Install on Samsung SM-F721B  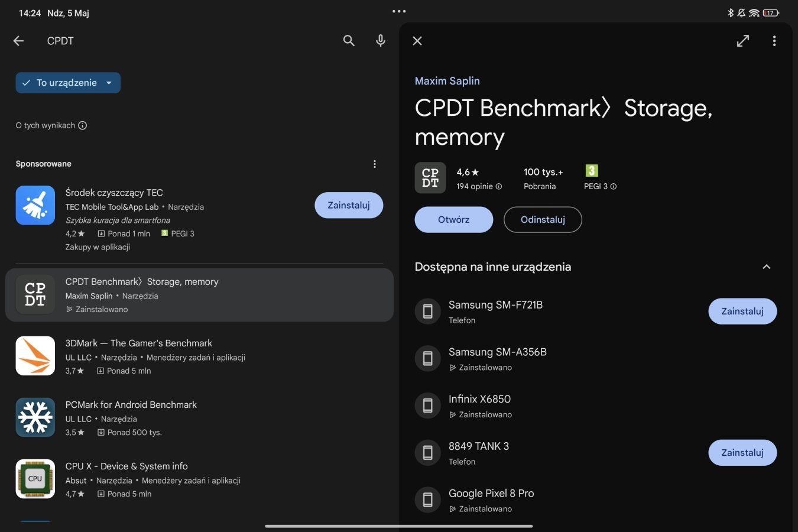tap(742, 312)
